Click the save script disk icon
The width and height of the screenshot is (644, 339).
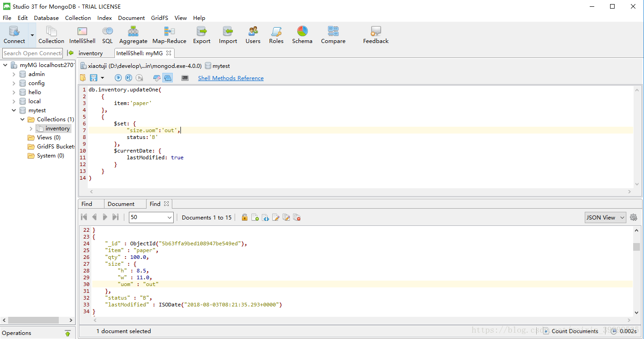click(94, 78)
